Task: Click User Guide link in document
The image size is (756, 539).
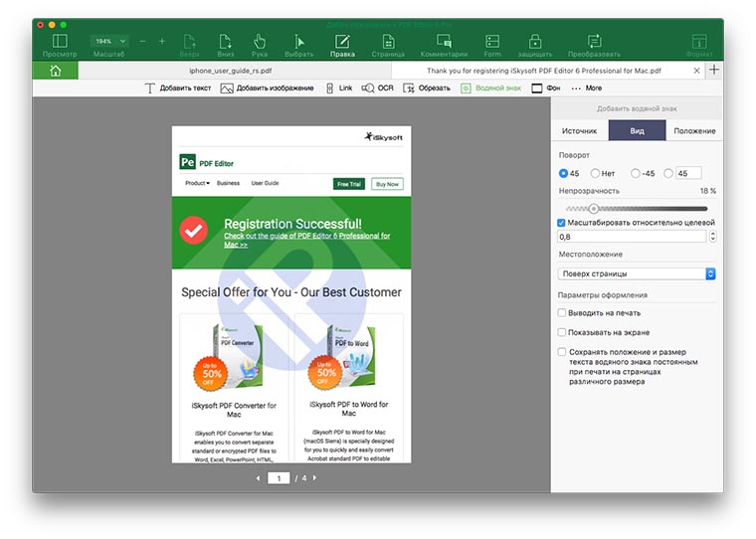Action: (265, 183)
